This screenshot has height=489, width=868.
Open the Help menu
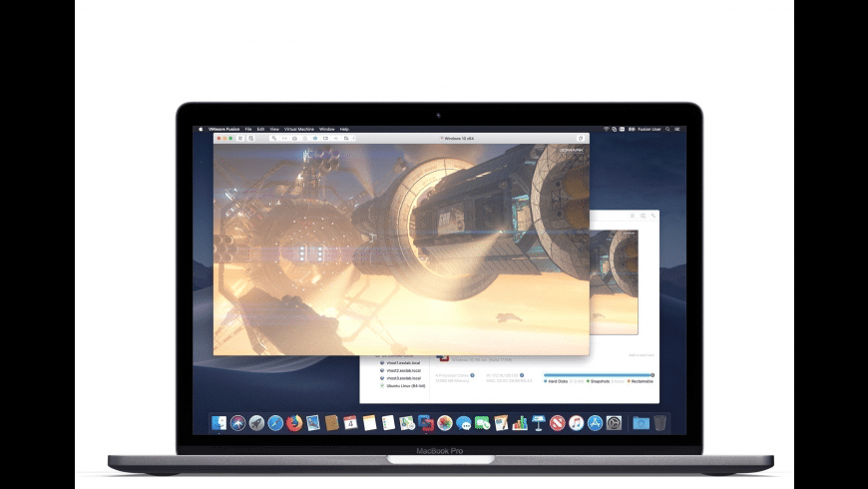(x=344, y=129)
